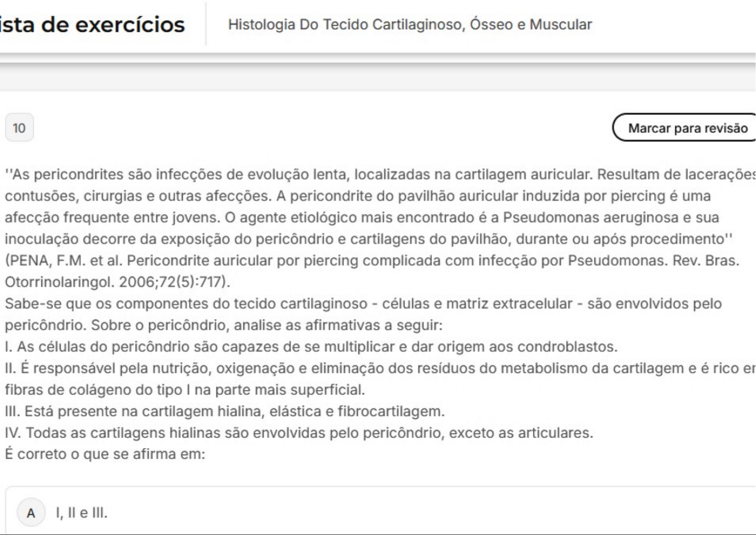Click the Histologia Do Tecido Cartilaginoso title
756x535 pixels.
click(x=410, y=24)
